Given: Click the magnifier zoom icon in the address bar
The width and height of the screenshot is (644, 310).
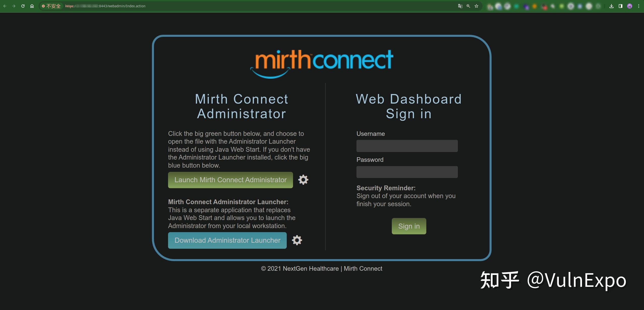Looking at the screenshot, I should coord(468,6).
